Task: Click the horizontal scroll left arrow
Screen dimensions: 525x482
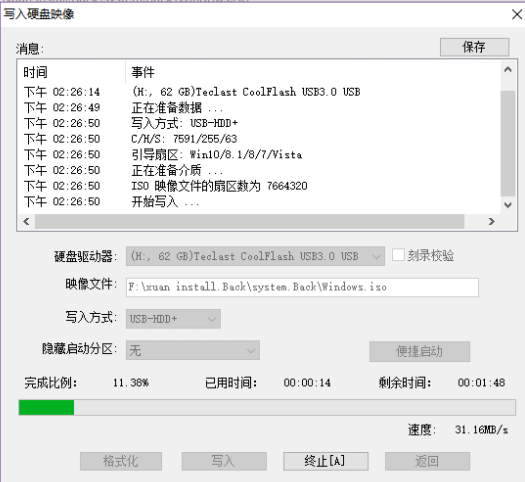Action: click(26, 221)
